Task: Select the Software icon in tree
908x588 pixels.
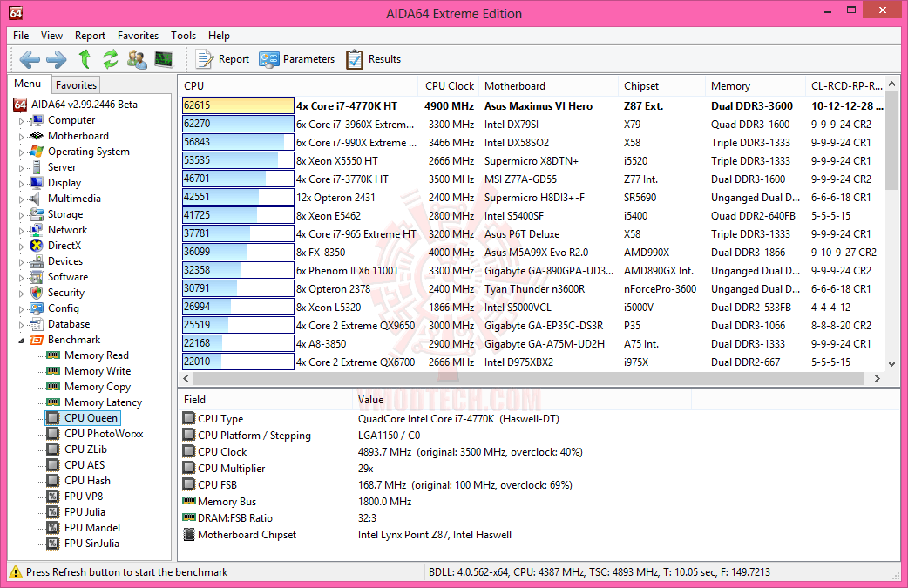Action: [37, 277]
